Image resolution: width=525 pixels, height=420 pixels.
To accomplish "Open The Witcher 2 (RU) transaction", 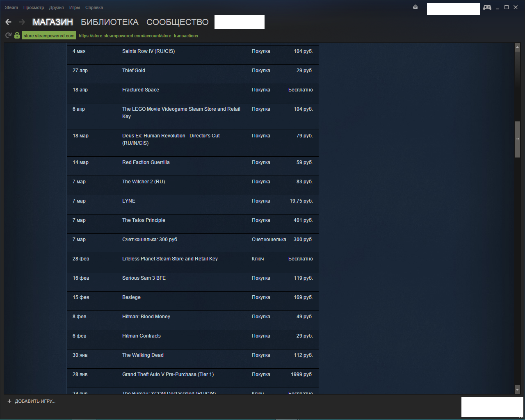I will pos(193,185).
